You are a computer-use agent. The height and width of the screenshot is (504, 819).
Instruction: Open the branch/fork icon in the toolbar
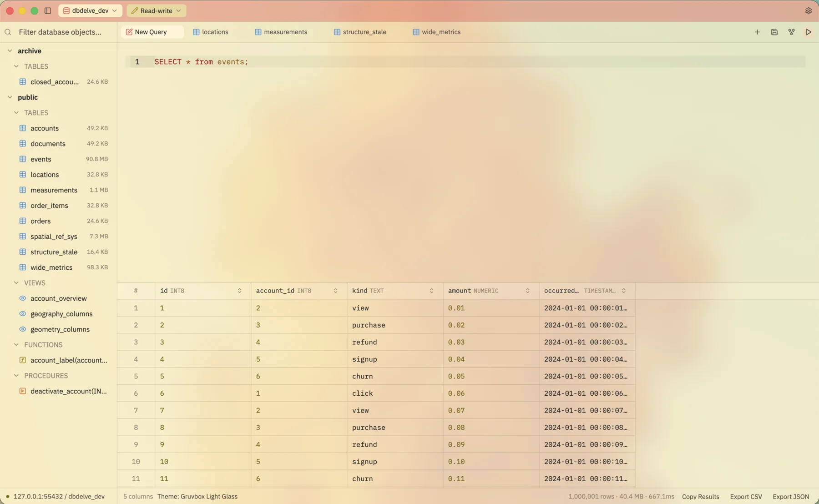point(792,32)
